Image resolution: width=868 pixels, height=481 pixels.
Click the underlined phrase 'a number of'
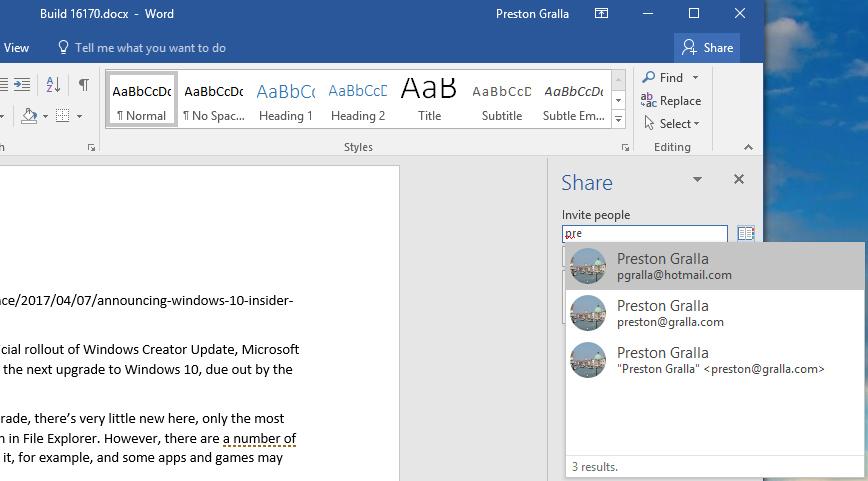tap(260, 438)
